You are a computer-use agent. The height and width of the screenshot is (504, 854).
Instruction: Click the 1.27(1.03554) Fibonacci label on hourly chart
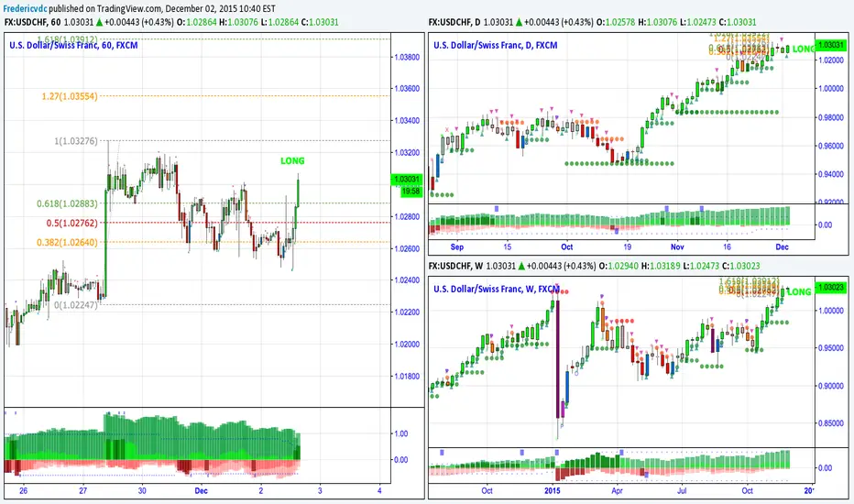coord(70,96)
